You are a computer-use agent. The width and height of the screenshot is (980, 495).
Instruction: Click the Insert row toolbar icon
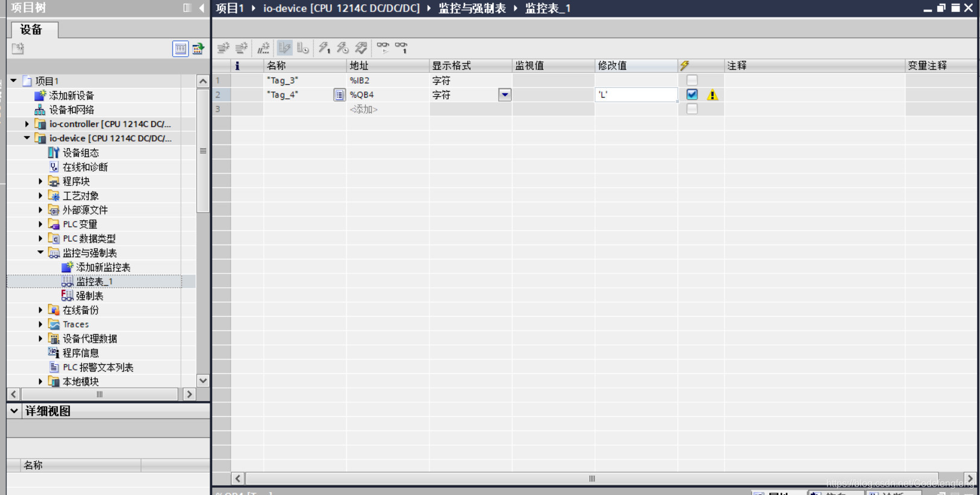[x=223, y=48]
